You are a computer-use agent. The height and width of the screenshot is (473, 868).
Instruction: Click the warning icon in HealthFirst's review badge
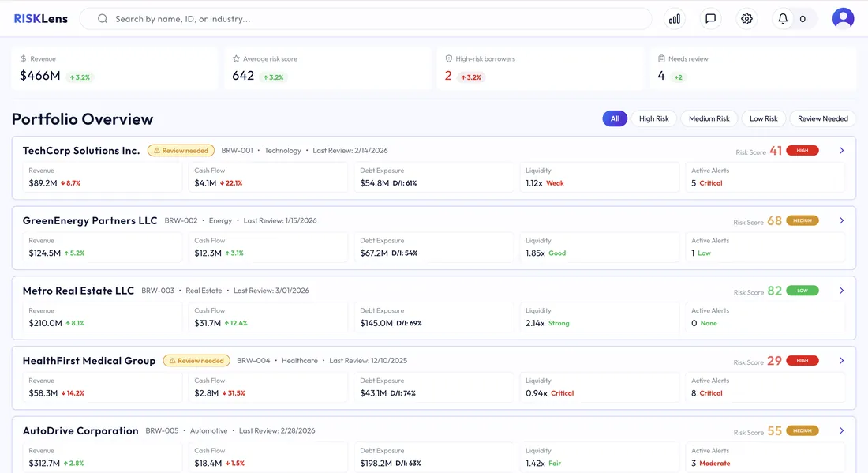click(x=172, y=361)
